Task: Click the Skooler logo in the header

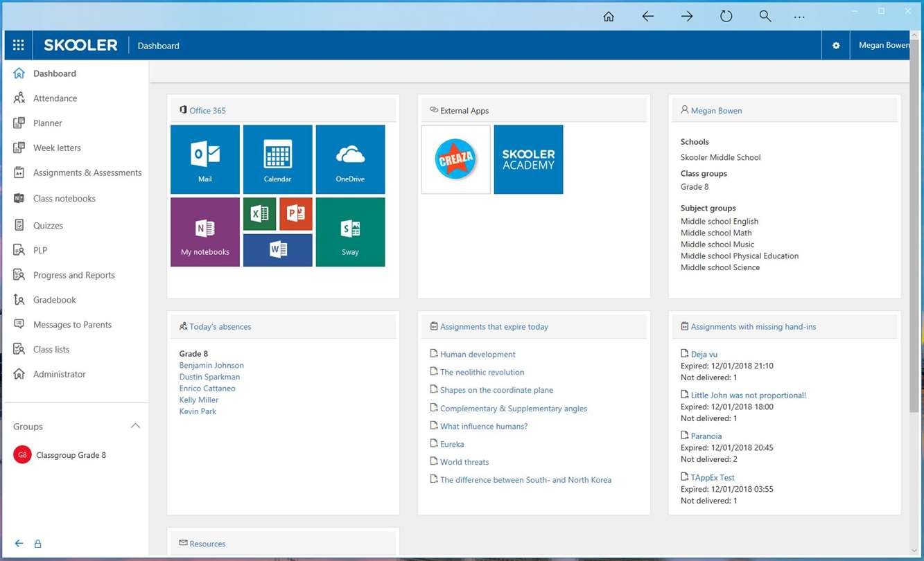Action: 80,46
